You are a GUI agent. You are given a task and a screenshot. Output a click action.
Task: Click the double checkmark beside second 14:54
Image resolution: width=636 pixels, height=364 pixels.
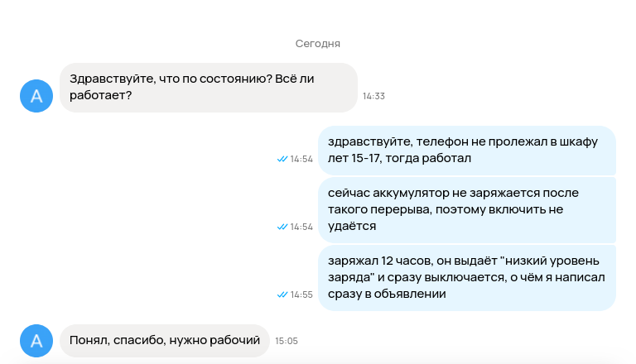[x=282, y=227]
